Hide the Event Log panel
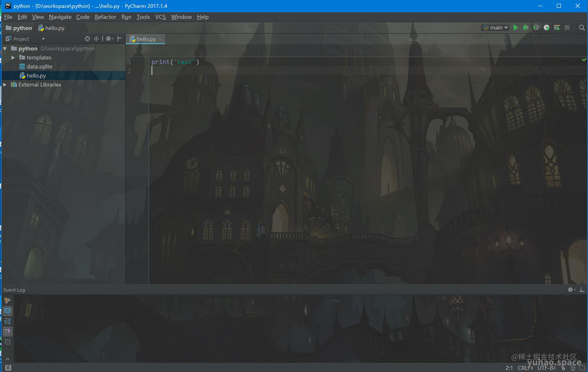 pos(581,290)
